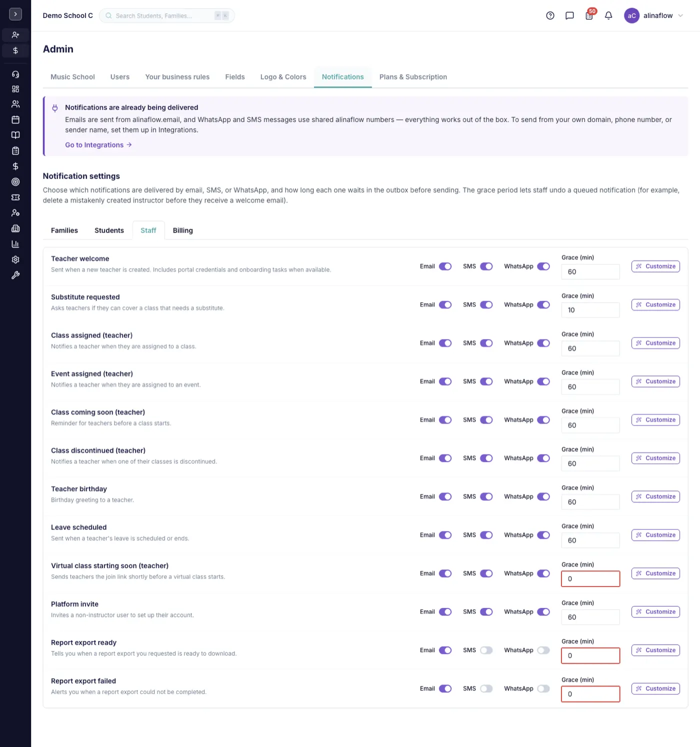This screenshot has width=700, height=747.
Task: Open the notifications bell icon
Action: click(608, 15)
